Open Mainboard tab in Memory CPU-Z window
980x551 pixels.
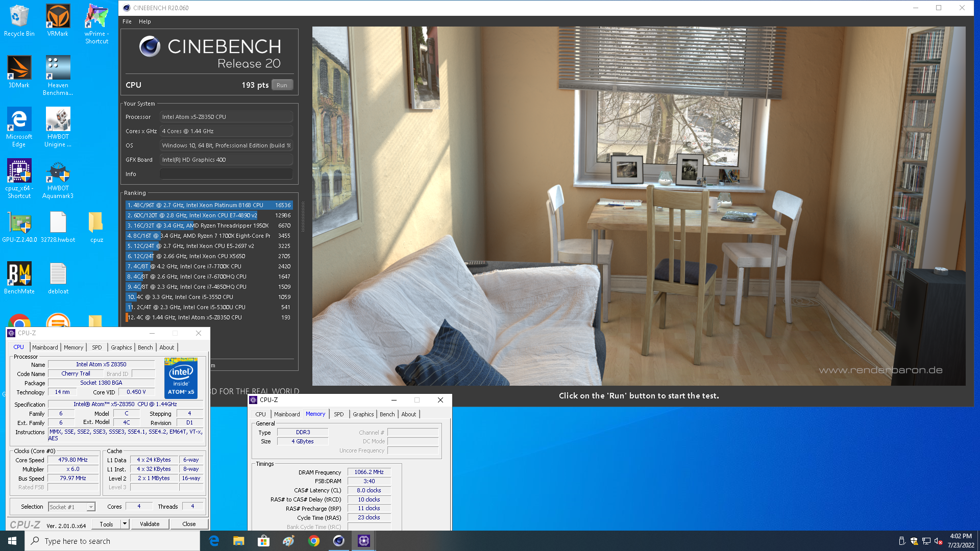pyautogui.click(x=287, y=414)
